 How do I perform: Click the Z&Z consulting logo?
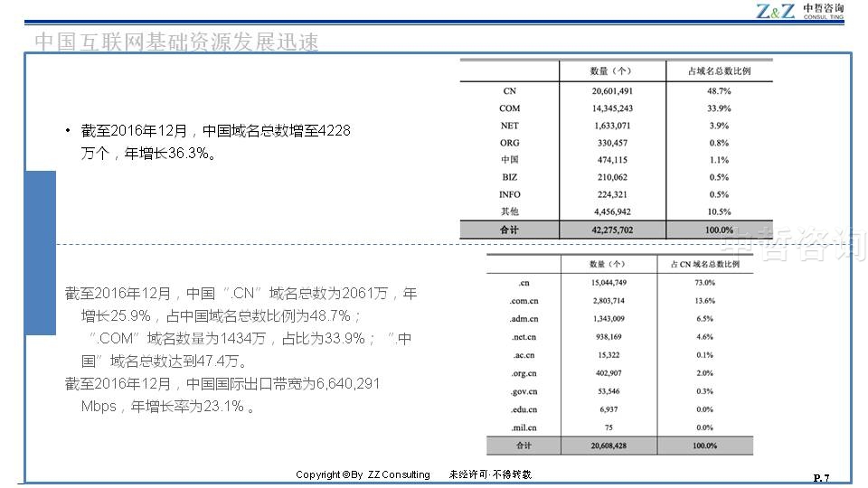(799, 11)
